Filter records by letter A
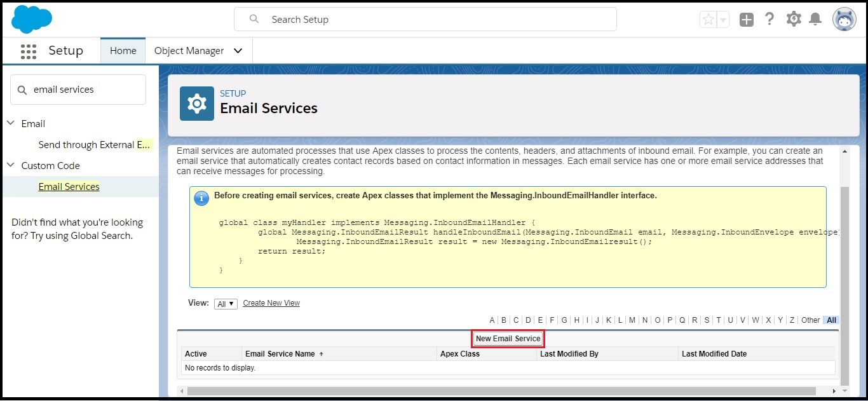 coord(492,320)
